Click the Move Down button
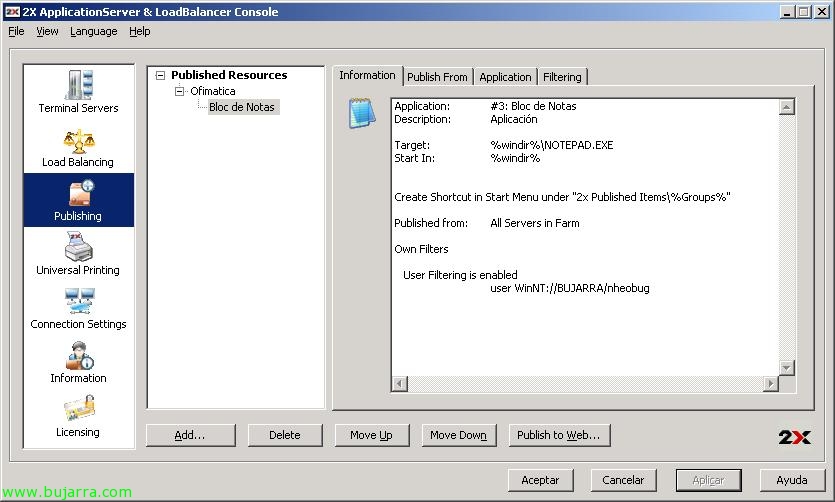Image resolution: width=835 pixels, height=502 pixels. point(459,435)
